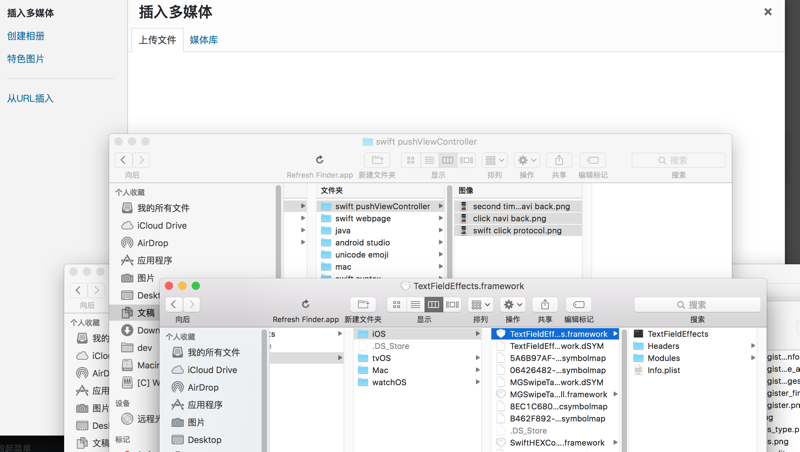Select 我的所有文件 in front Finder sidebar
The width and height of the screenshot is (800, 452).
206,352
